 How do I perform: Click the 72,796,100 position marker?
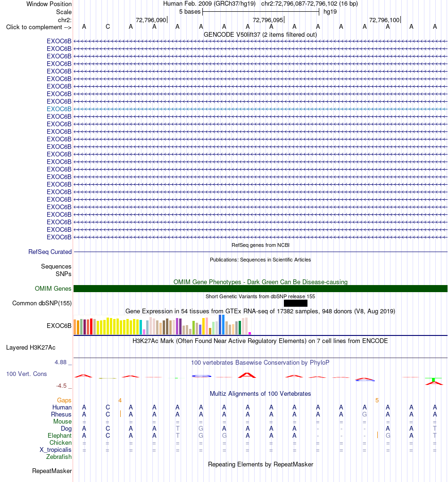coord(384,20)
